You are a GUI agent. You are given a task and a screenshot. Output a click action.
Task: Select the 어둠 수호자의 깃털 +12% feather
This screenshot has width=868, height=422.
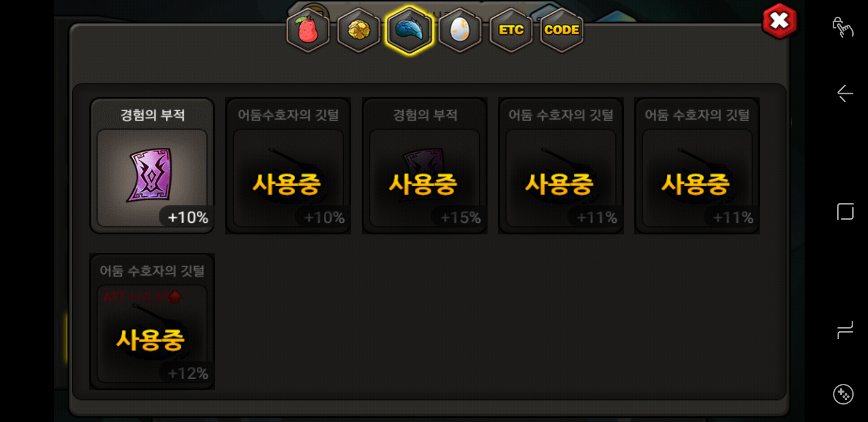click(152, 322)
